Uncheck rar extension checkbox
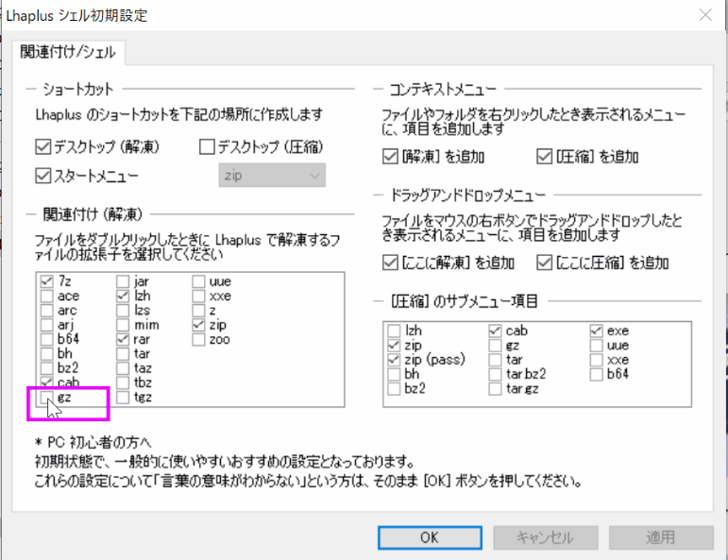 pyautogui.click(x=123, y=339)
